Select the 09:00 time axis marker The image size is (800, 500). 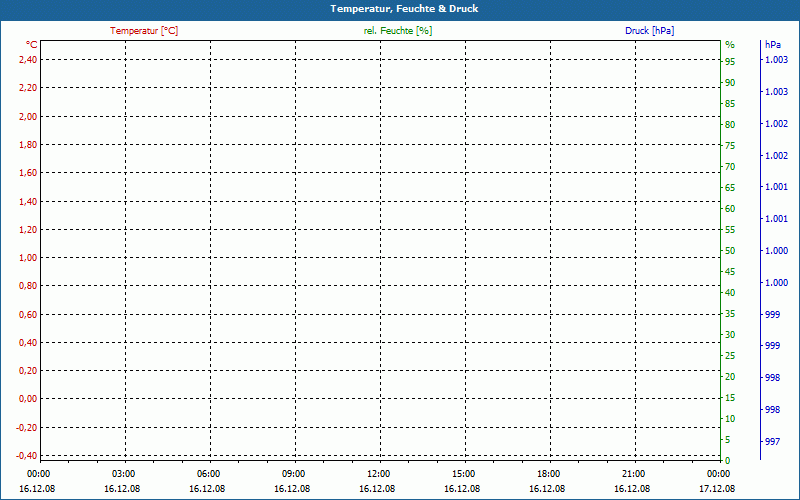tap(293, 474)
